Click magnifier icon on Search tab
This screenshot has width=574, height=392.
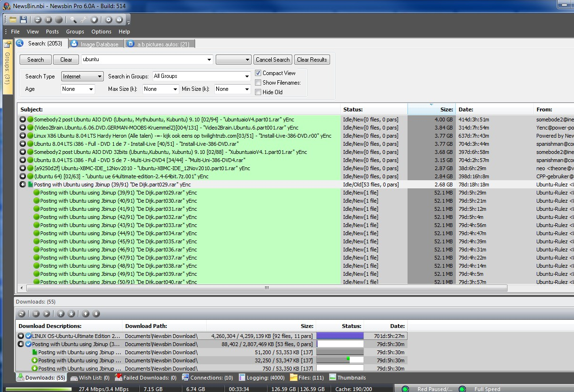(20, 44)
